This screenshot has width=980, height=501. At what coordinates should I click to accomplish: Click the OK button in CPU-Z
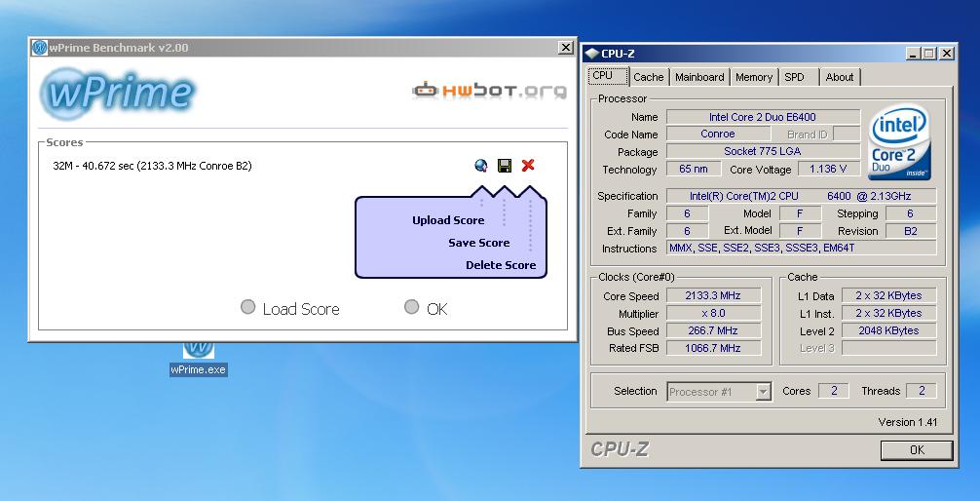(x=917, y=449)
